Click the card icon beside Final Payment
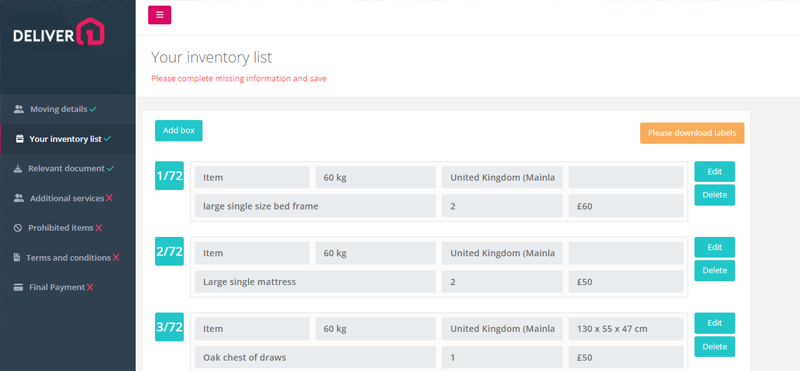 18,287
